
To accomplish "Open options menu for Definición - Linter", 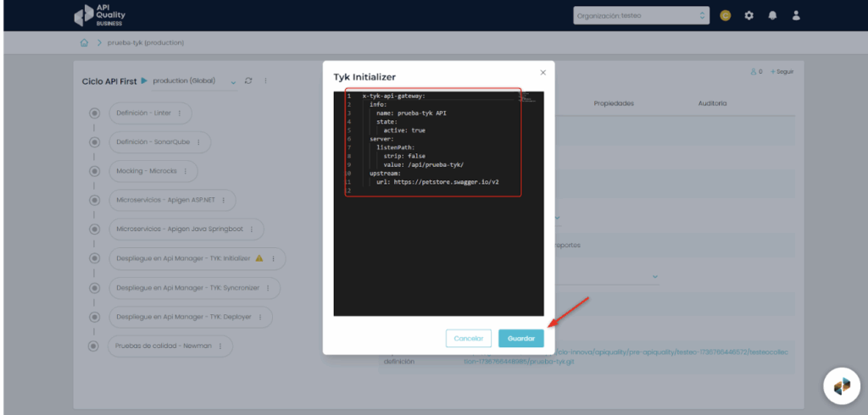I will [179, 113].
